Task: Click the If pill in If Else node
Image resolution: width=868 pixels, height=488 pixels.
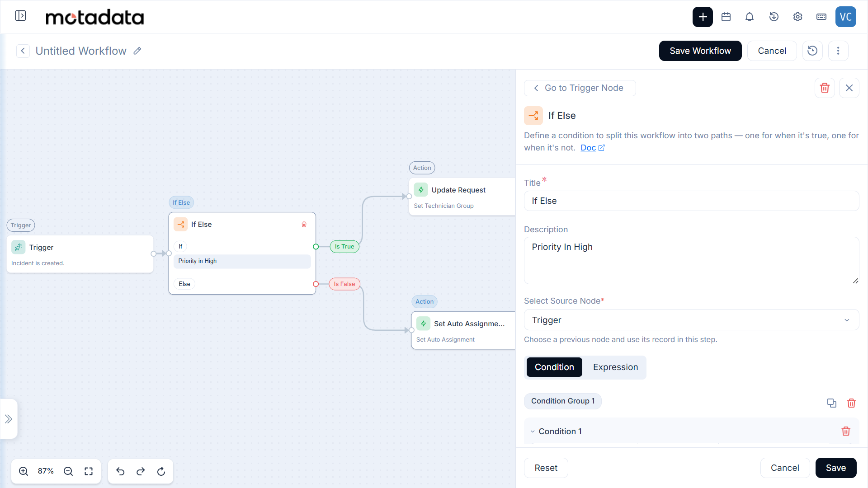Action: (x=180, y=246)
